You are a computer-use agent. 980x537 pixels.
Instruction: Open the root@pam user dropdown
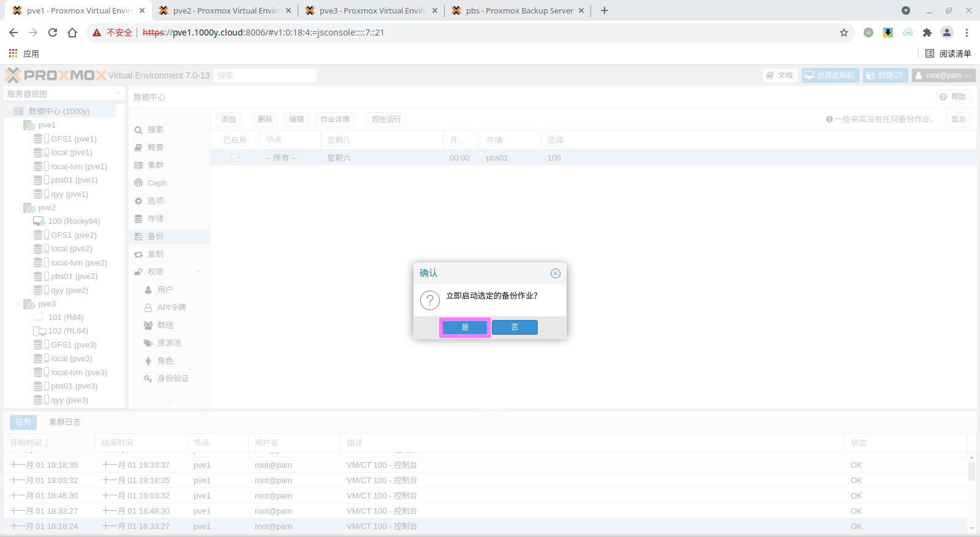click(x=943, y=75)
